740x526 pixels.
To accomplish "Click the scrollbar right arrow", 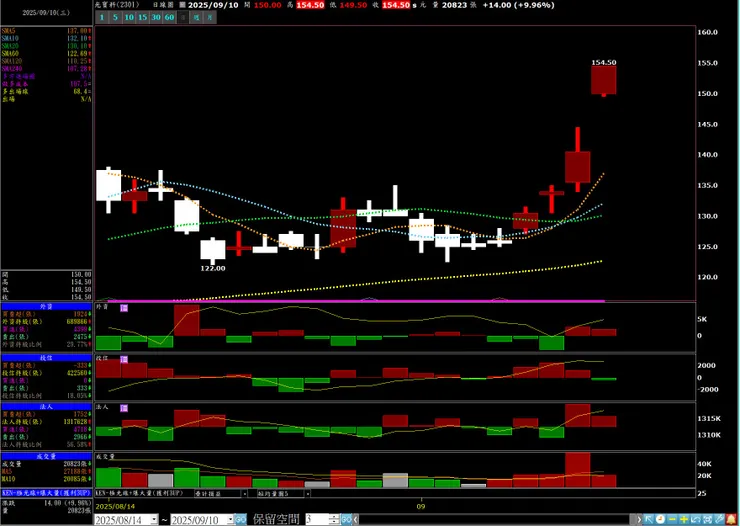I will click(639, 519).
